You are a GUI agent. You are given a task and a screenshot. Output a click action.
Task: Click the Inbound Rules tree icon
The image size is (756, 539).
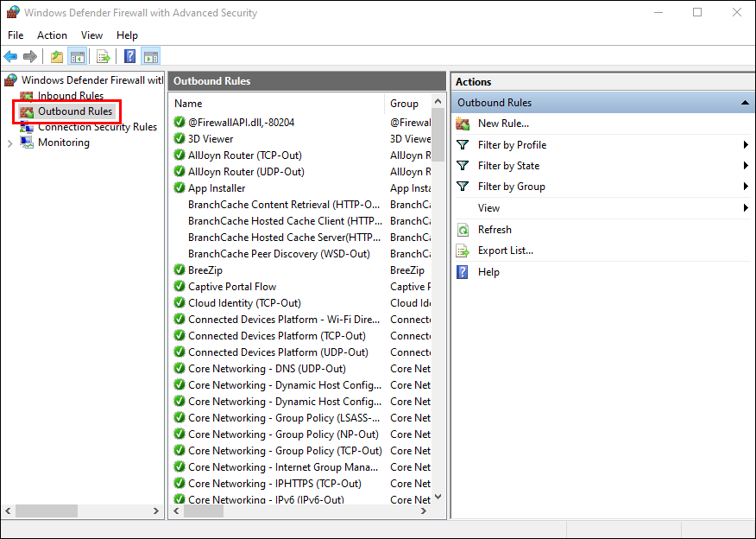tap(27, 96)
